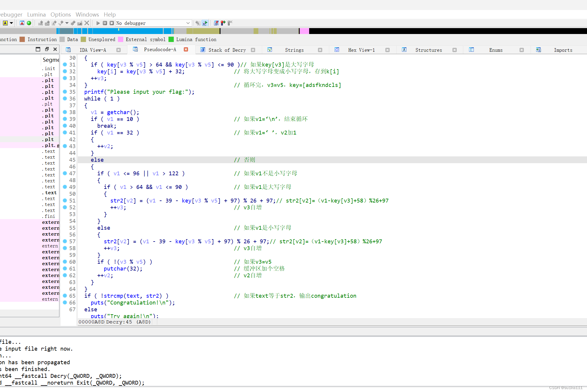Toggle the breakpoint marker on line 31
Viewport: 587px width, 392px height.
tap(65, 64)
